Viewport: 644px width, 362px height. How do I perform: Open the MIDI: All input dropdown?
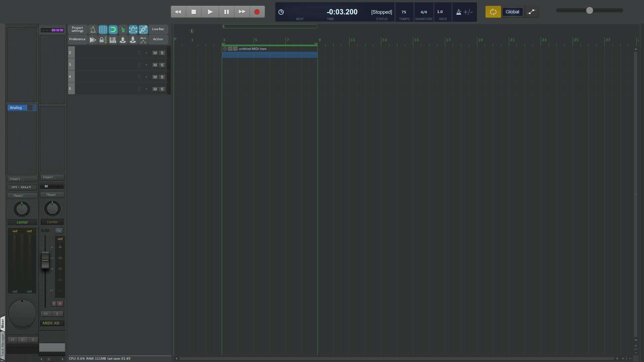pos(52,323)
